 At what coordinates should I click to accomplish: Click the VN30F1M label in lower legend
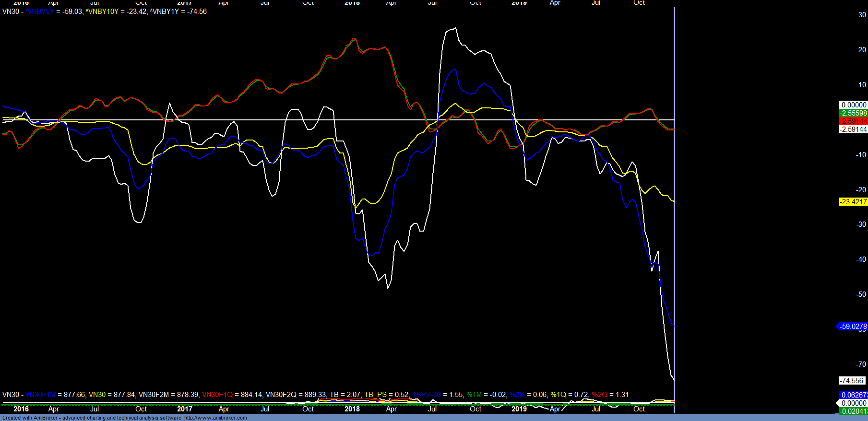click(x=40, y=395)
